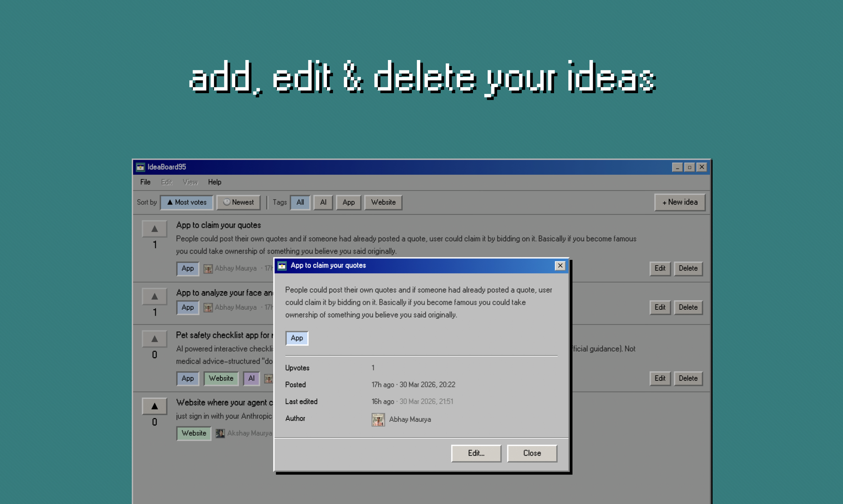Sort ideas by Newest
843x504 pixels.
(238, 202)
